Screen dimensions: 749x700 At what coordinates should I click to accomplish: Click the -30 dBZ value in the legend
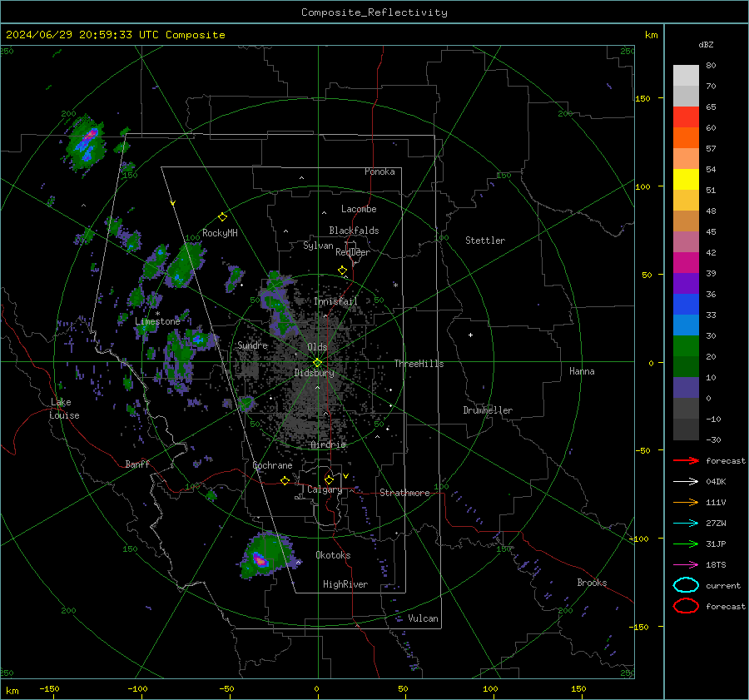713,439
